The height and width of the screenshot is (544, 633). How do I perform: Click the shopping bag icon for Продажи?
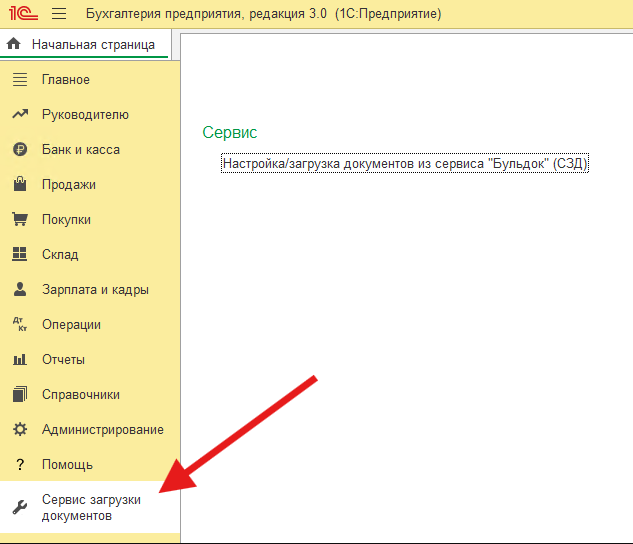20,184
